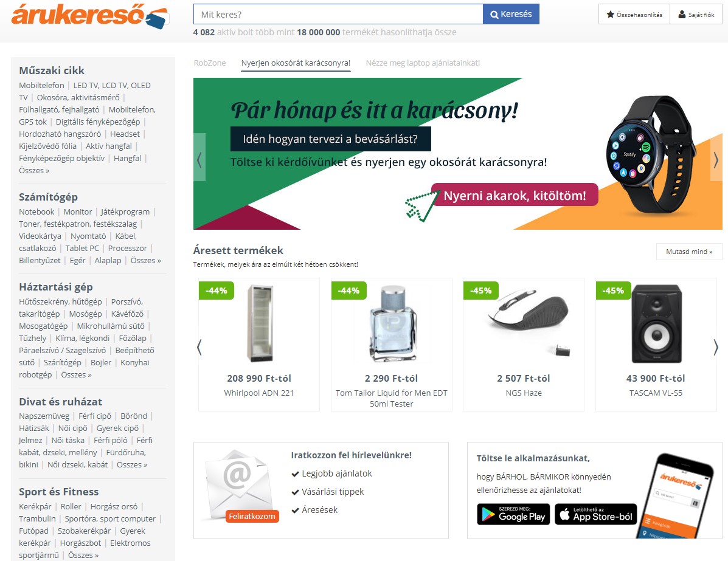Image resolution: width=728 pixels, height=561 pixels.
Task: Advance to the next banner slide
Action: (716, 160)
